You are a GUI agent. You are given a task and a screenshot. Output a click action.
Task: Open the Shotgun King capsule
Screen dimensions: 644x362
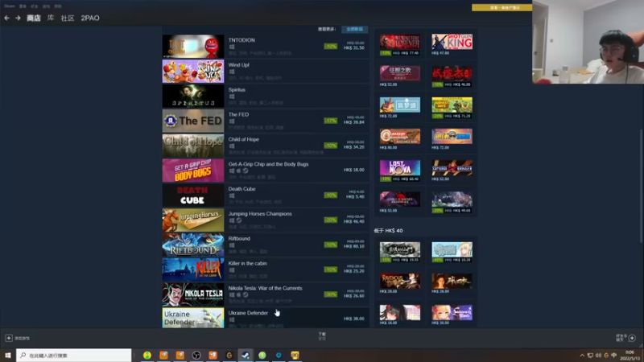click(452, 42)
